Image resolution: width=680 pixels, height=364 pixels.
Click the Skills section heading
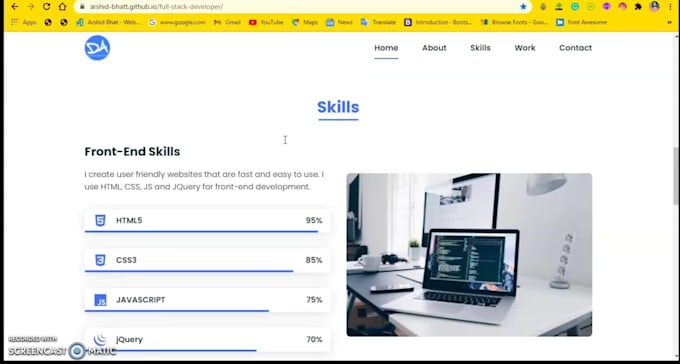pyautogui.click(x=338, y=107)
